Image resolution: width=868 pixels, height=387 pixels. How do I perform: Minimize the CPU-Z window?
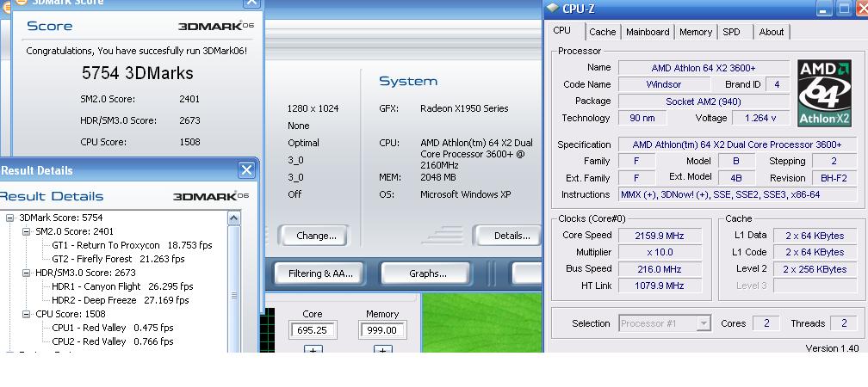pyautogui.click(x=825, y=9)
